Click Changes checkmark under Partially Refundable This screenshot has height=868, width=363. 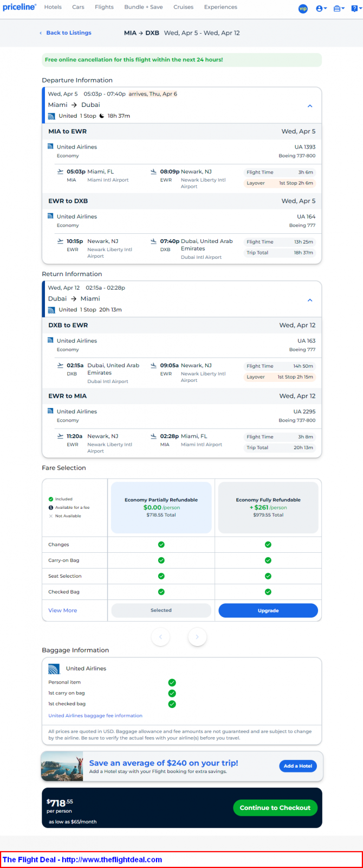point(161,545)
